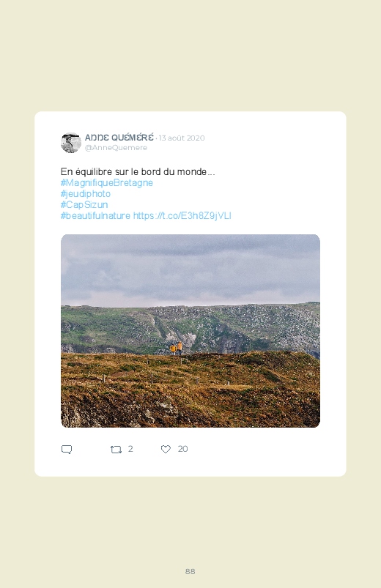Open the #MagnifiqueBretagne hashtag
Screen dimensions: 381x588
click(x=106, y=182)
